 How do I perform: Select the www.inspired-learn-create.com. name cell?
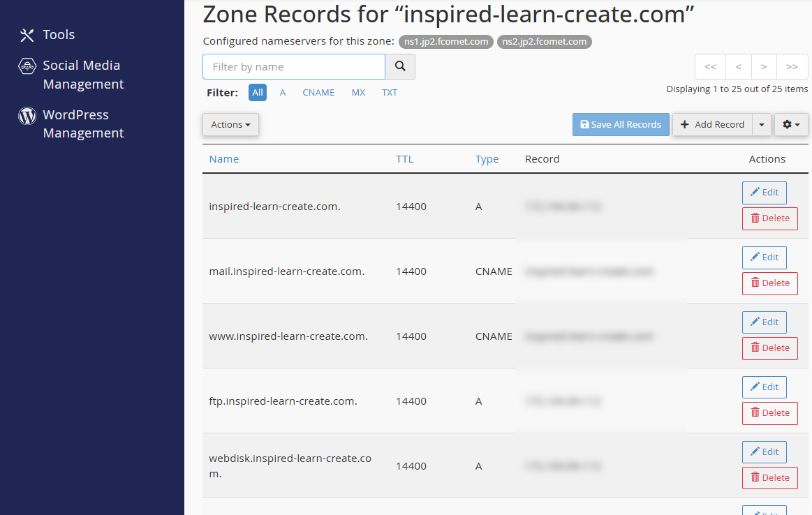pos(288,336)
